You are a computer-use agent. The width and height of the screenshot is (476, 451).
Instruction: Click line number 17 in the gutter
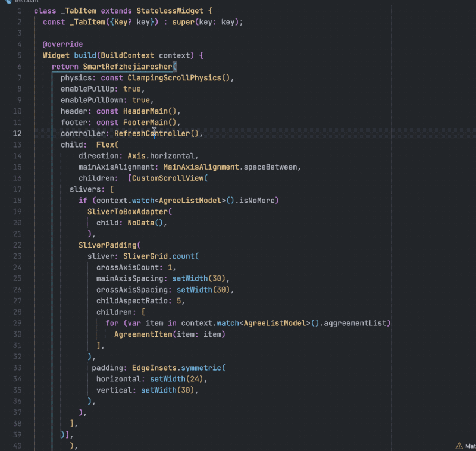pos(17,189)
